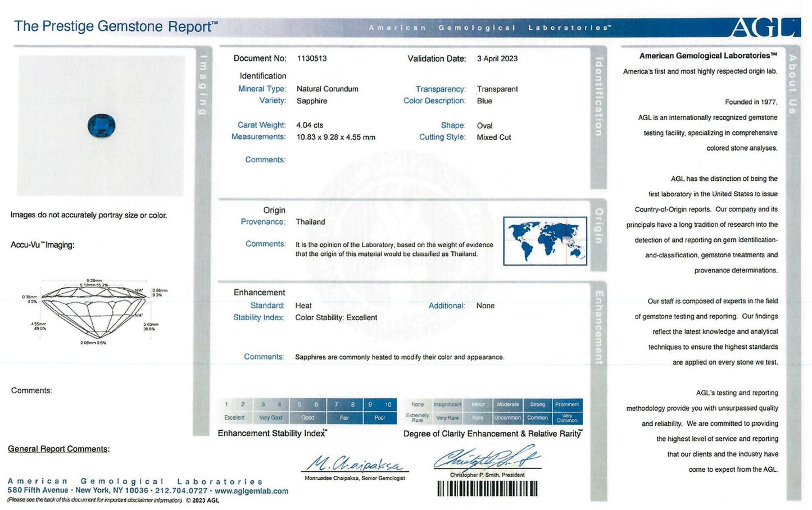The image size is (812, 510).
Task: Click the AGL logo in the header
Action: [x=765, y=28]
